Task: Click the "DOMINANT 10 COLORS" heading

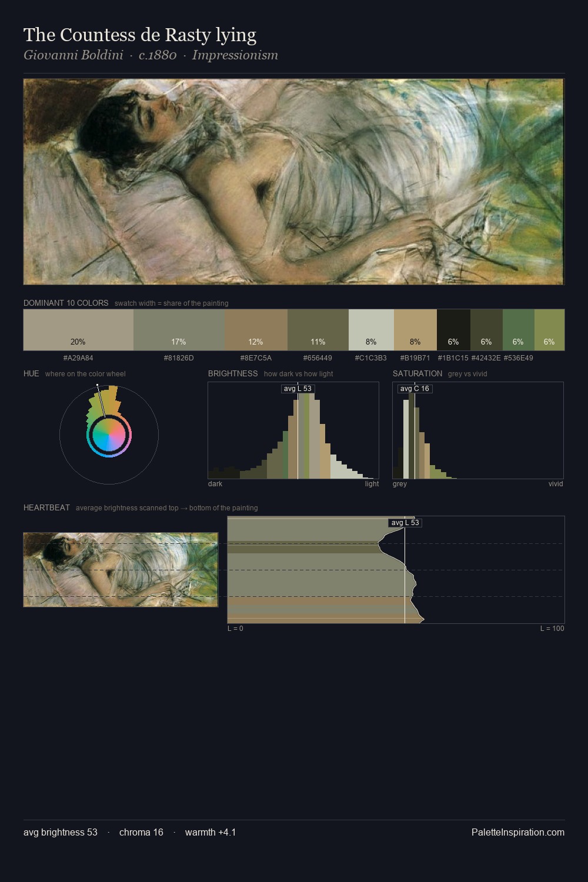Action: (x=66, y=303)
